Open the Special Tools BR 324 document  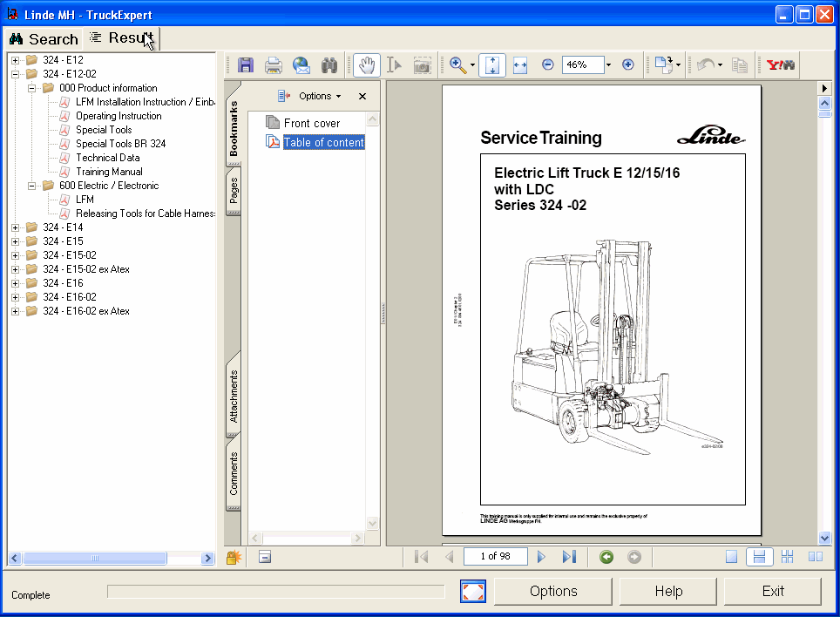[x=120, y=144]
